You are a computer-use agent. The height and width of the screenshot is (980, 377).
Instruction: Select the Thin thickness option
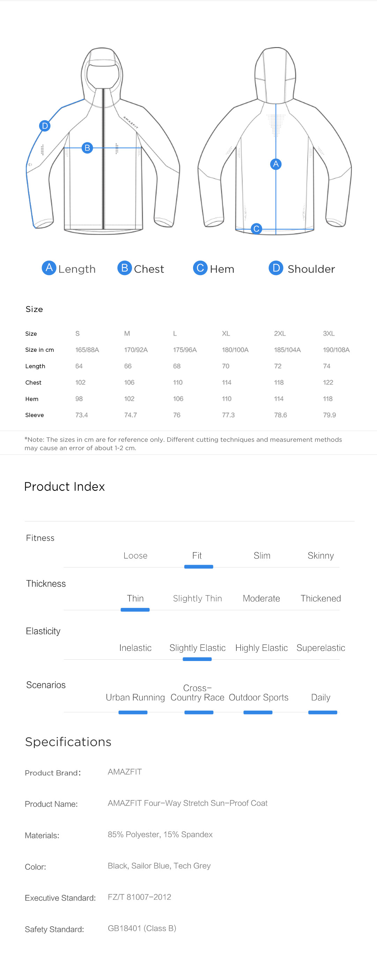coord(135,599)
